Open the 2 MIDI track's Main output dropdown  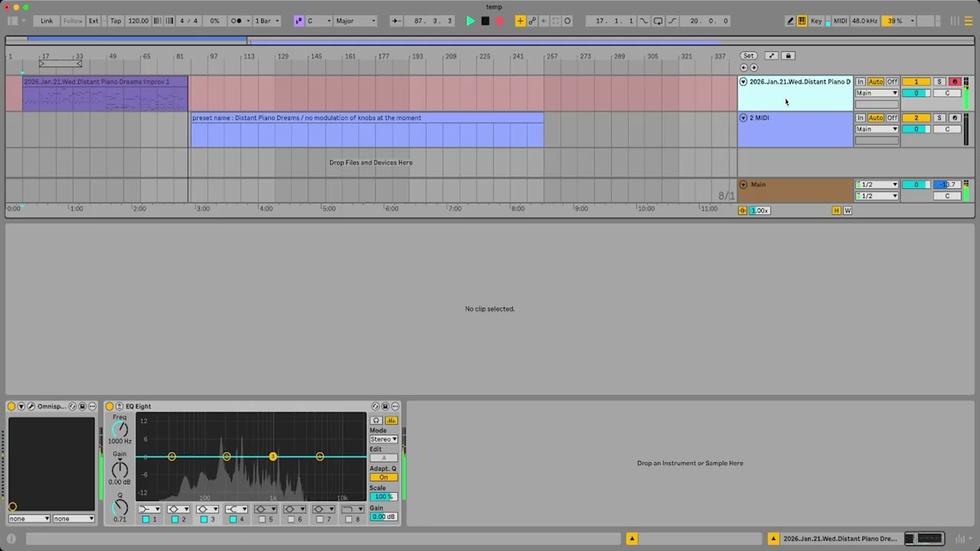pos(877,129)
